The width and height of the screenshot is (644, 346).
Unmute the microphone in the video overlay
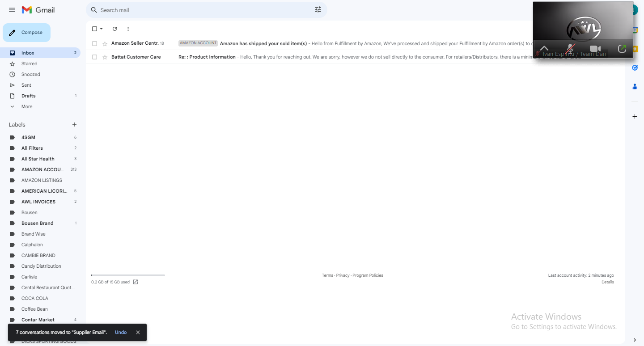click(x=570, y=48)
